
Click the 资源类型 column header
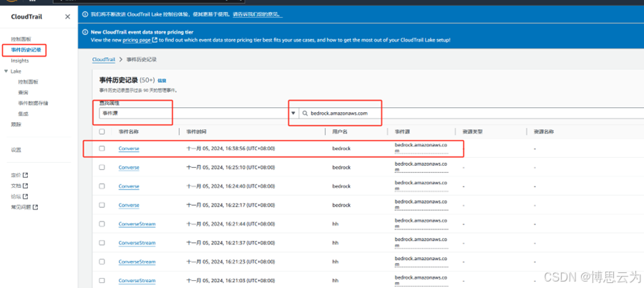tap(472, 131)
